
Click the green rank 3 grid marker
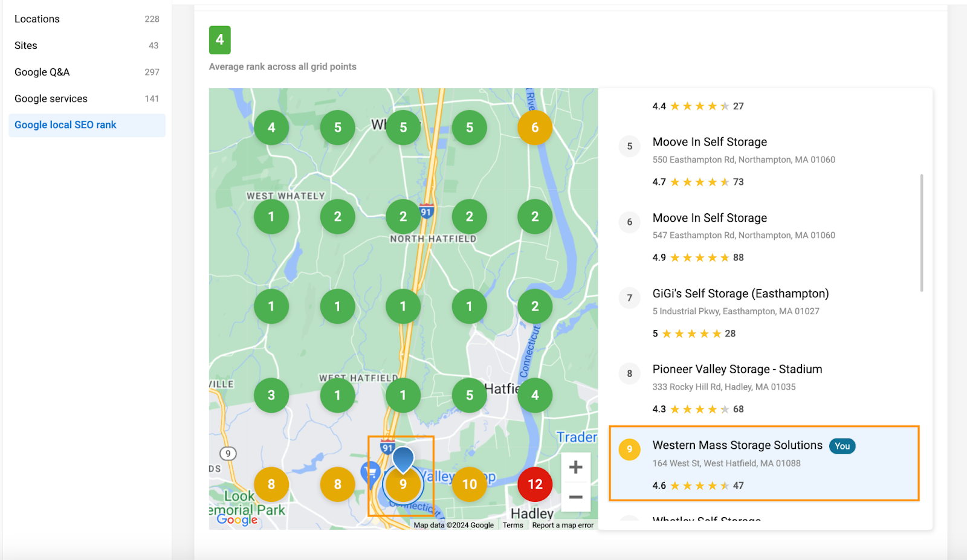pos(271,395)
